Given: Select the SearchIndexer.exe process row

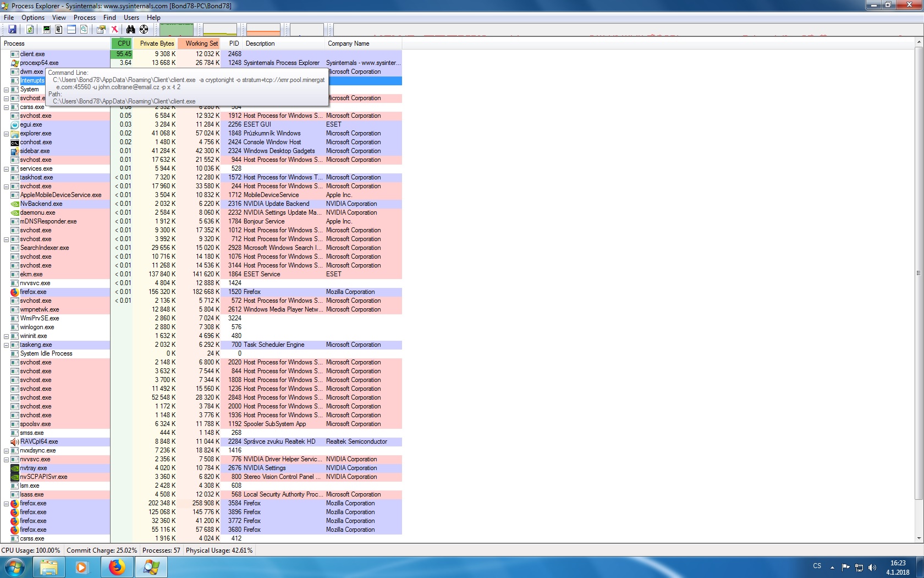Looking at the screenshot, I should pyautogui.click(x=201, y=248).
